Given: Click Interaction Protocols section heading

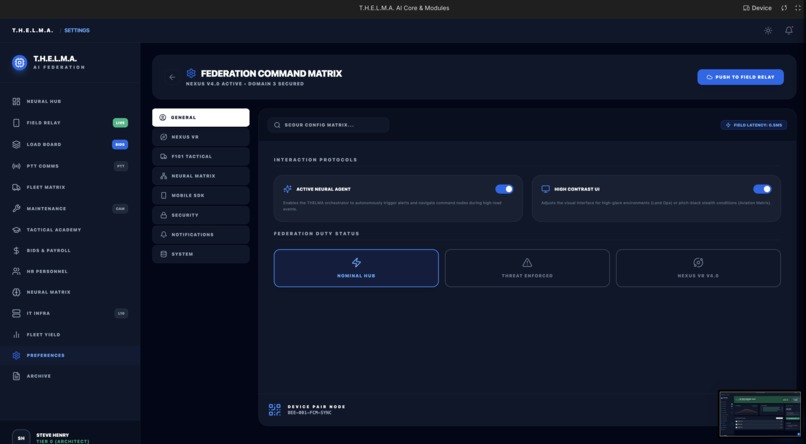Looking at the screenshot, I should 315,160.
